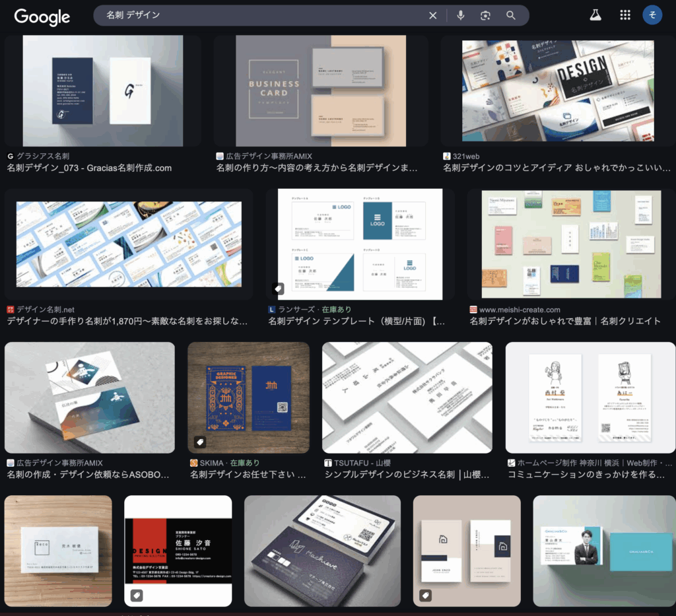The width and height of the screenshot is (676, 616).
Task: Open the illustrated portrait vertical cards thumbnail
Action: click(590, 397)
